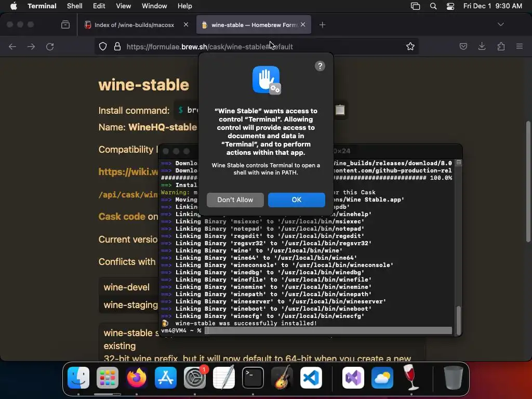The width and height of the screenshot is (532, 399).
Task: Open the Edit menu
Action: point(99,6)
